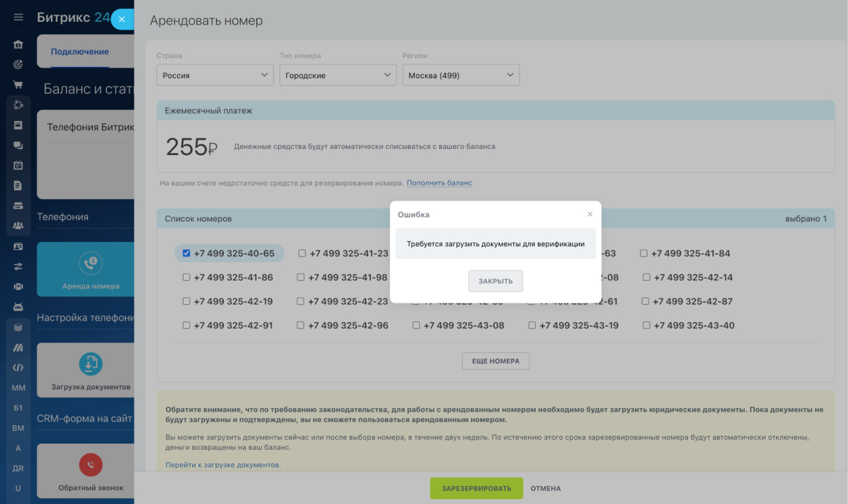Screen dimensions: 848x504
Task: Click the ВМ sidebar item
Action: pyautogui.click(x=18, y=428)
